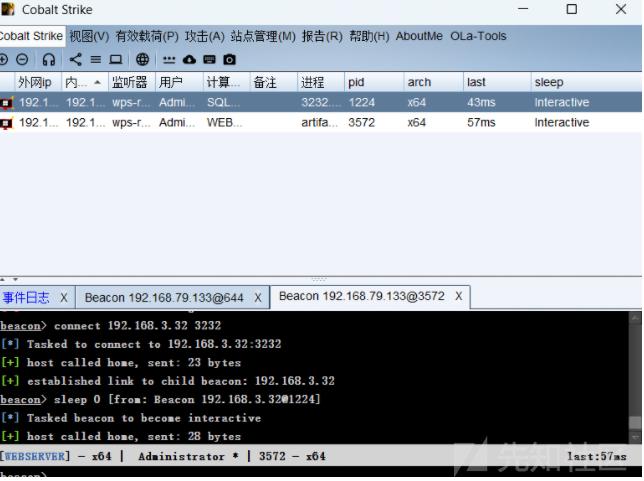Open the screenshots camera icon
This screenshot has width=644, height=481.
[x=230, y=60]
